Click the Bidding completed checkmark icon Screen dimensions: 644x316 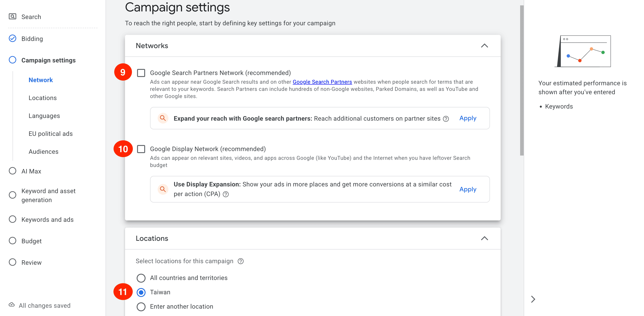point(13,38)
